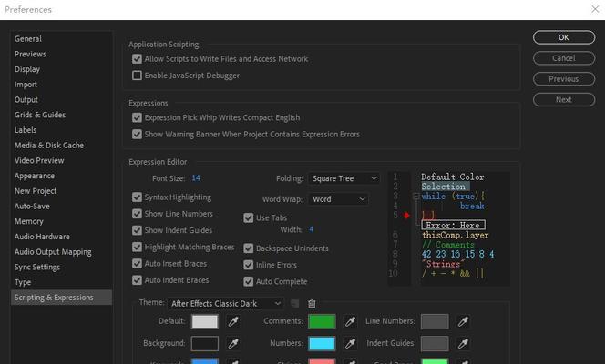
Task: Open the Folding dropdown (Square Tree)
Action: point(344,178)
